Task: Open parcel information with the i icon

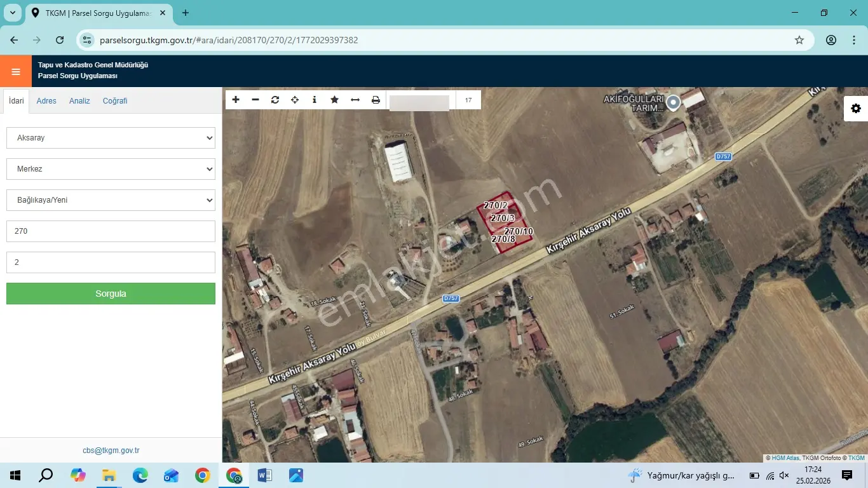Action: point(315,100)
